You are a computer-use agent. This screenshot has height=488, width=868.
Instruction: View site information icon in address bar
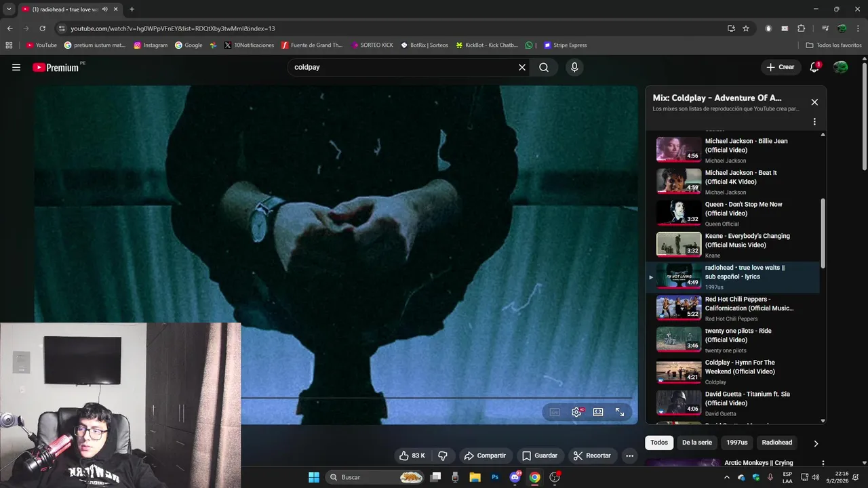point(62,28)
